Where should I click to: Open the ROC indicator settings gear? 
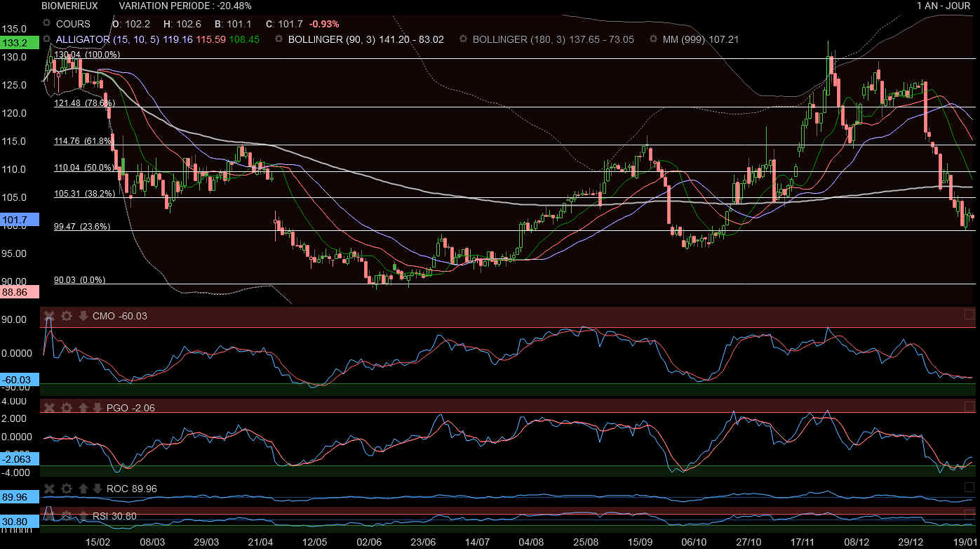(x=66, y=489)
